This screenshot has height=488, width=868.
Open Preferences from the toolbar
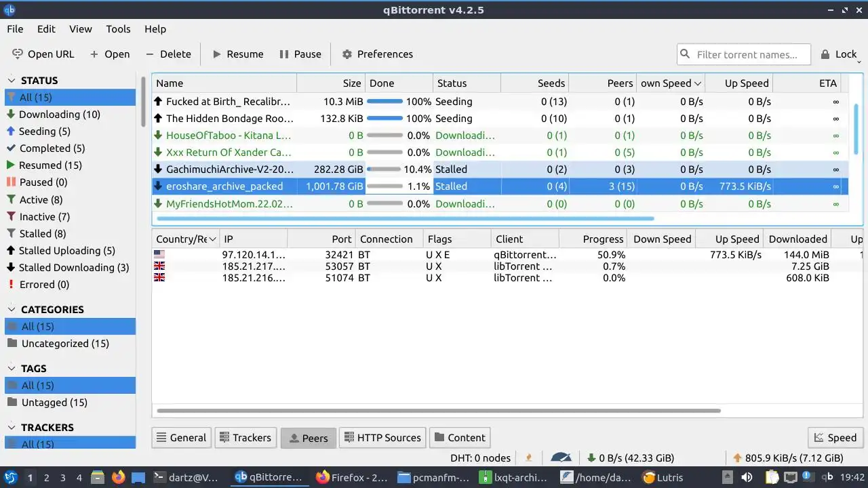(377, 54)
